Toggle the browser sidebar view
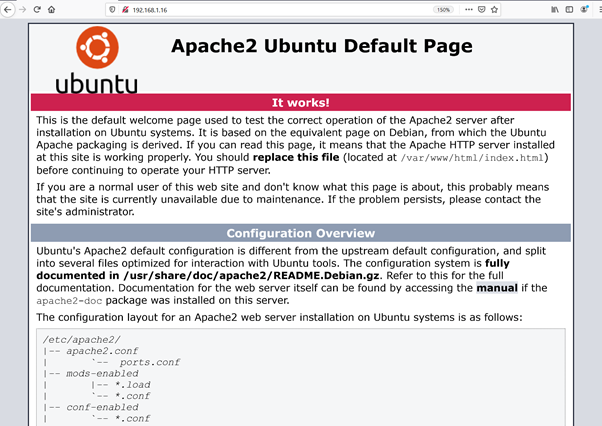602x426 pixels. 567,9
